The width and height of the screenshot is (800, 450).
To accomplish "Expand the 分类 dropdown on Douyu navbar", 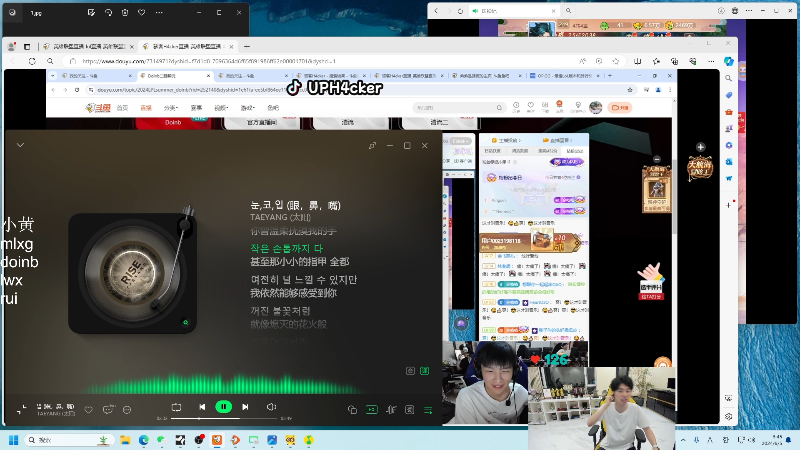I will (x=170, y=108).
